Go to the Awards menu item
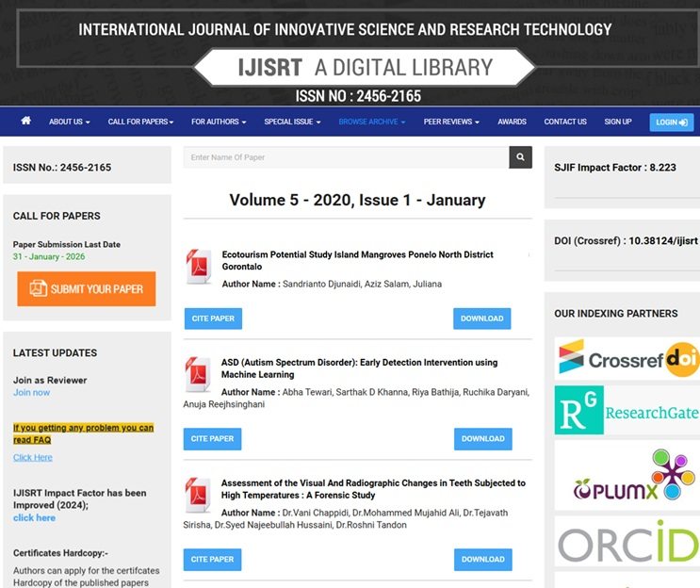Screen dimensions: 700x588 click(512, 122)
